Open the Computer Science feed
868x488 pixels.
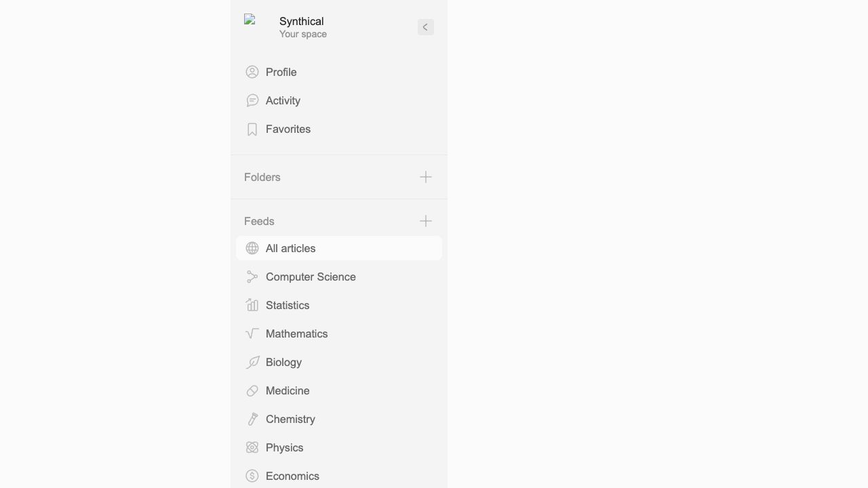click(311, 277)
